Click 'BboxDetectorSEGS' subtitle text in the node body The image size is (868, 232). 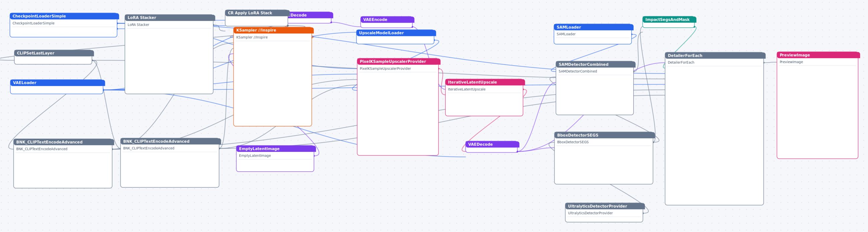[573, 142]
